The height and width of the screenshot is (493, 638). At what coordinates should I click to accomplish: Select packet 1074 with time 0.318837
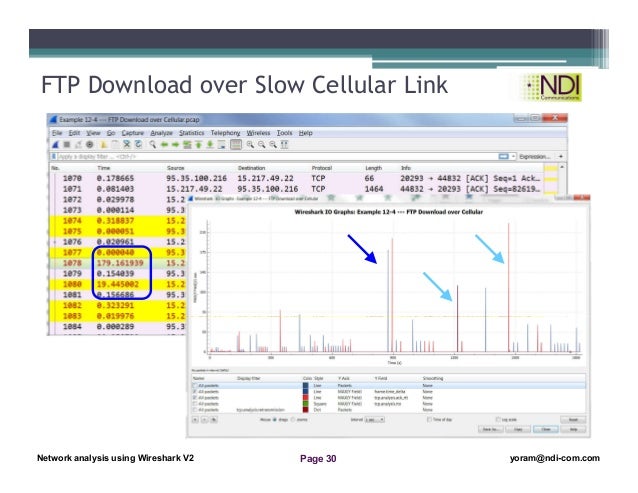click(118, 220)
